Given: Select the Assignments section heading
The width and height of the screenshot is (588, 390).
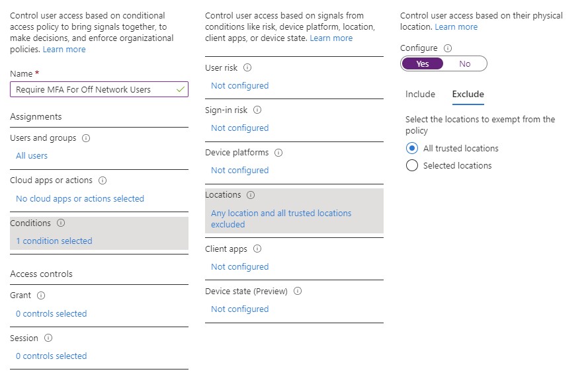Looking at the screenshot, I should pyautogui.click(x=36, y=117).
